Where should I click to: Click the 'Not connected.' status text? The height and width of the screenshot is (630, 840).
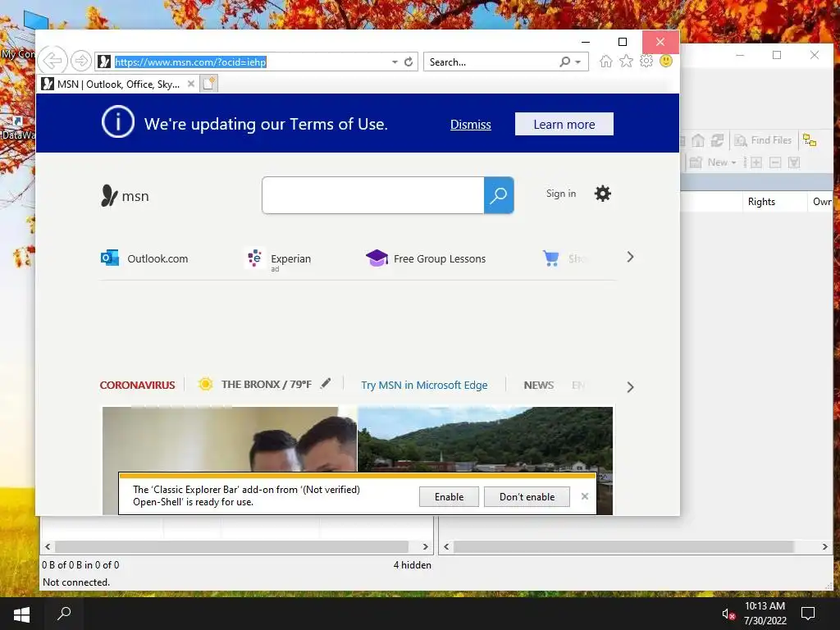click(x=76, y=582)
